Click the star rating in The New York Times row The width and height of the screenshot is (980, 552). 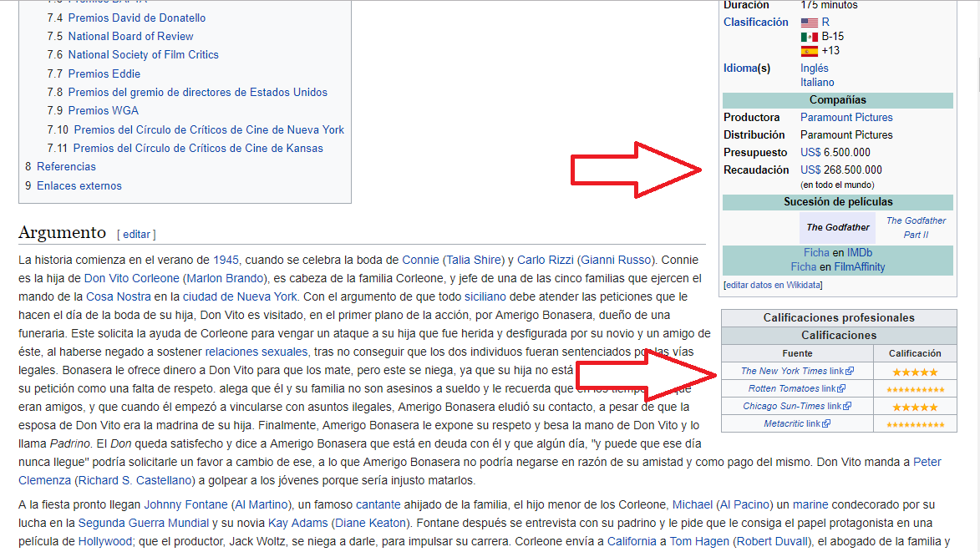[x=915, y=372]
